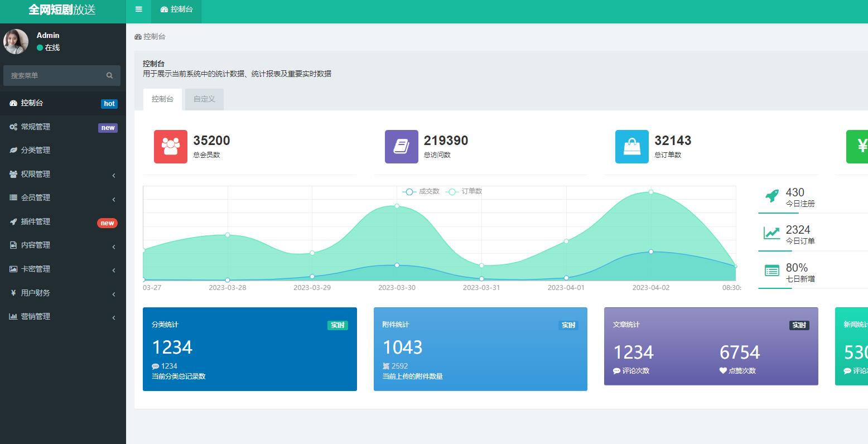This screenshot has height=444, width=868.
Task: Click the 2023-04-02 peak data point on chart
Action: coord(651,192)
